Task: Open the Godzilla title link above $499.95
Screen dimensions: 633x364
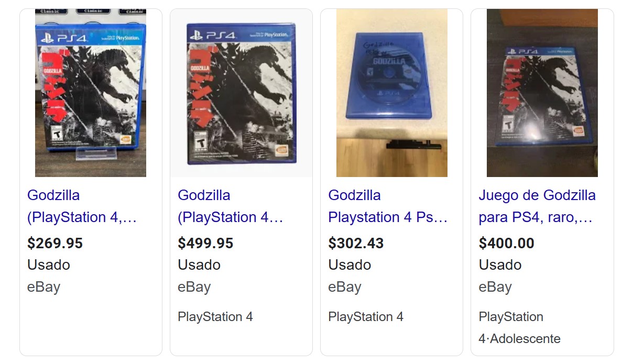Action: tap(230, 206)
